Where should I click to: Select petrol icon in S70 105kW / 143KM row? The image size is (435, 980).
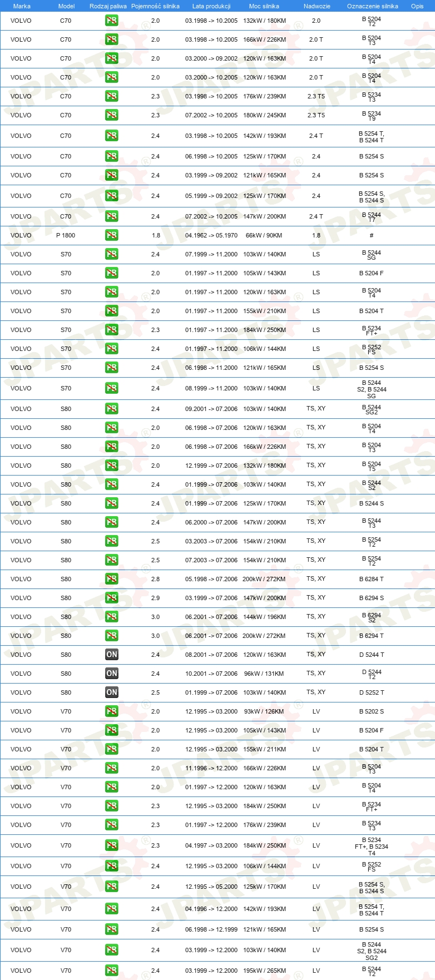[112, 273]
